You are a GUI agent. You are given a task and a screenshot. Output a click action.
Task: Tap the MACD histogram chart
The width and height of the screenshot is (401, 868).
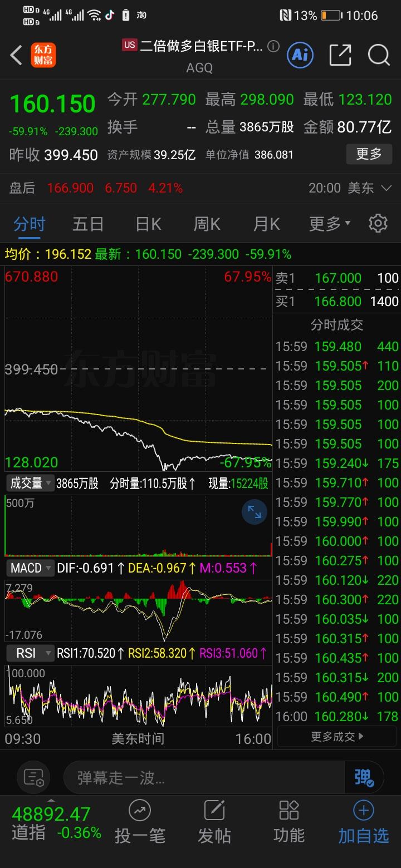[x=138, y=610]
